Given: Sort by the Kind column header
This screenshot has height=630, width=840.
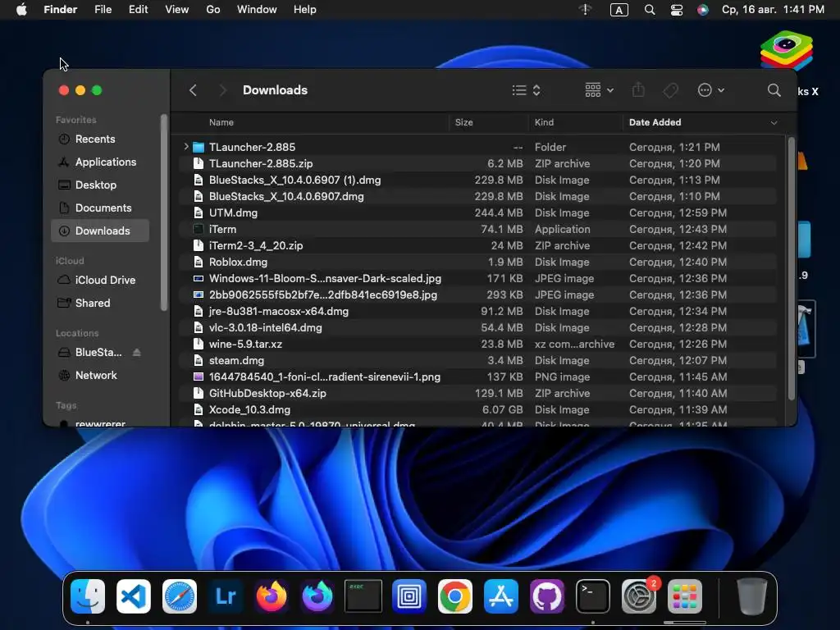Looking at the screenshot, I should coord(545,122).
